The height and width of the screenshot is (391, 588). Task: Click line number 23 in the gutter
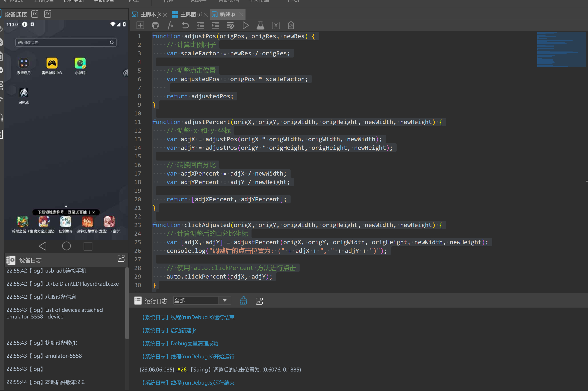(x=138, y=225)
